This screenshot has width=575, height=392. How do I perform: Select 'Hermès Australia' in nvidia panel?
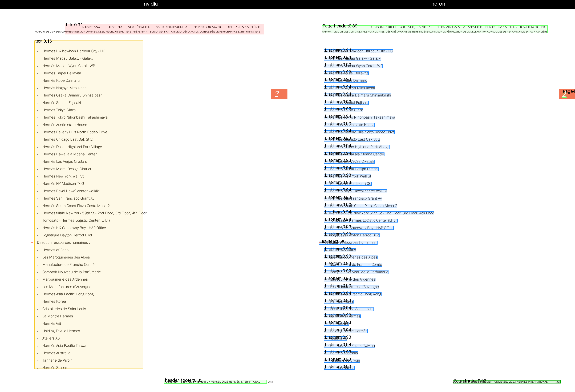coord(56,353)
